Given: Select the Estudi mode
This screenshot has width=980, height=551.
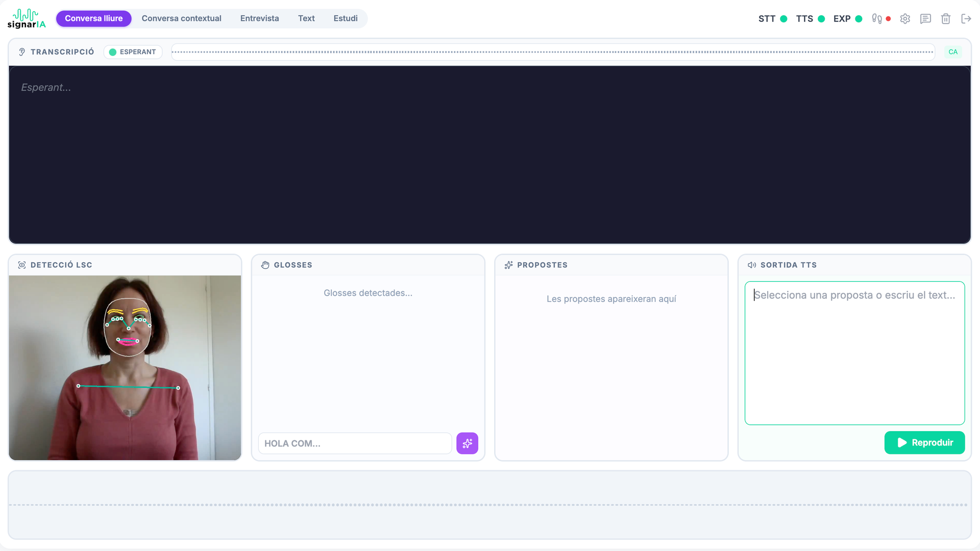Looking at the screenshot, I should coord(346,18).
